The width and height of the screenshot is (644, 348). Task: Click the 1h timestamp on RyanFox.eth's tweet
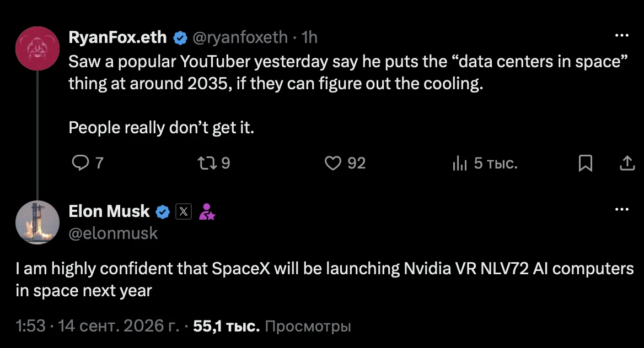[309, 37]
